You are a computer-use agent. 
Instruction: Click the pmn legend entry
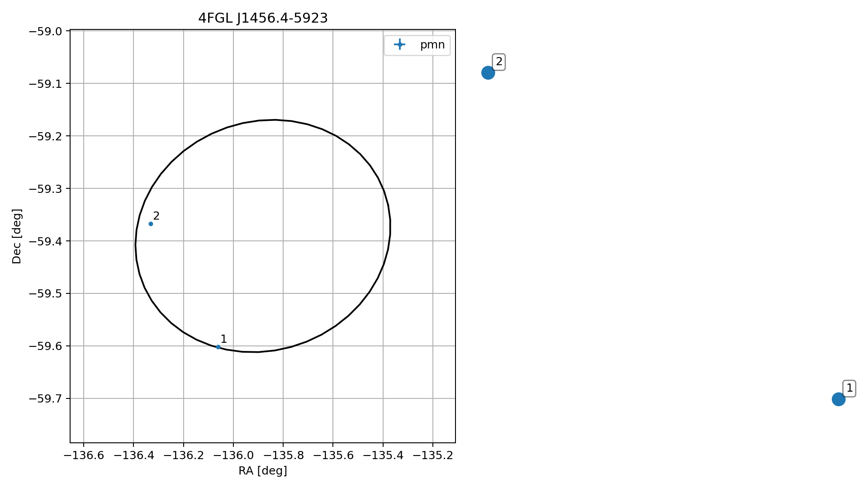[417, 45]
